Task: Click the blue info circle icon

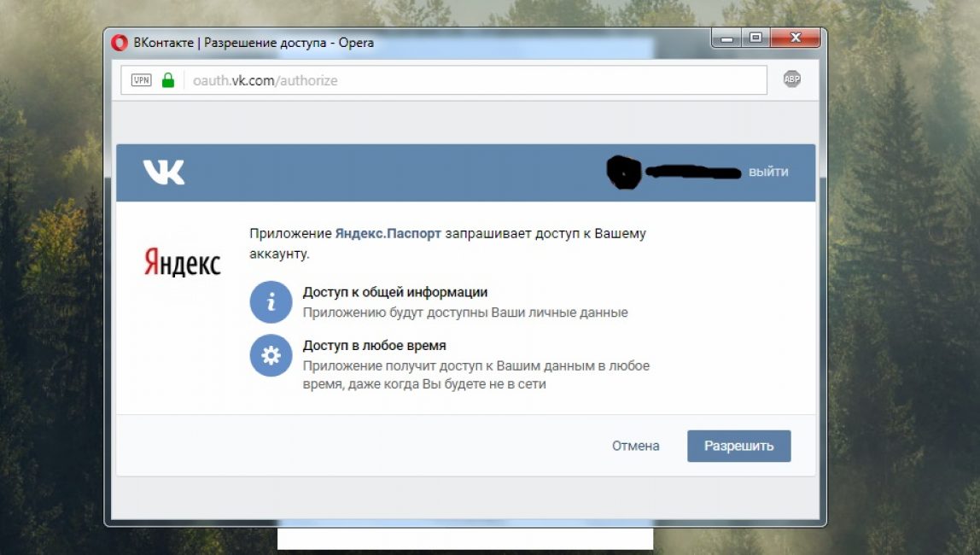Action: 271,302
